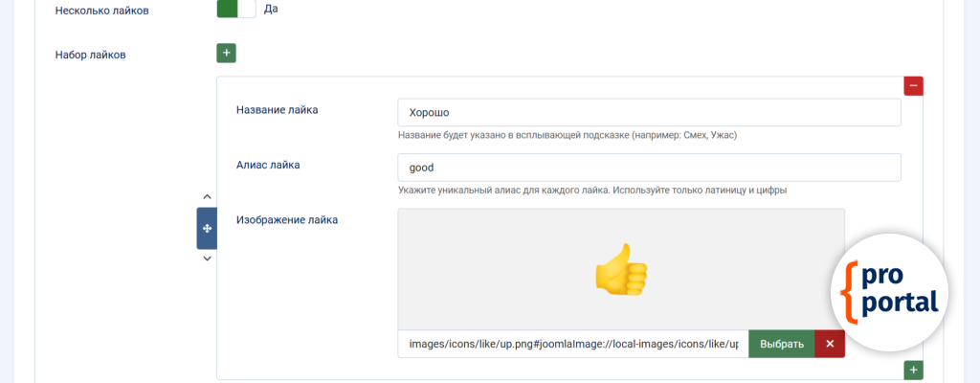980x383 pixels.
Task: Click the "Изображение лайка" label
Action: click(286, 219)
